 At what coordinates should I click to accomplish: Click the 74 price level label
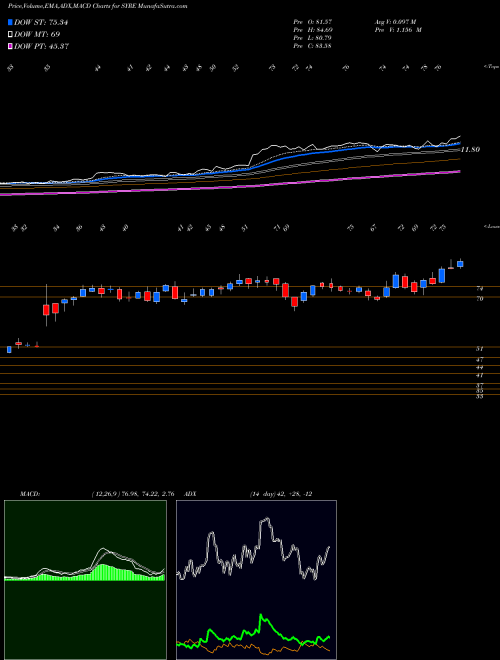point(479,289)
